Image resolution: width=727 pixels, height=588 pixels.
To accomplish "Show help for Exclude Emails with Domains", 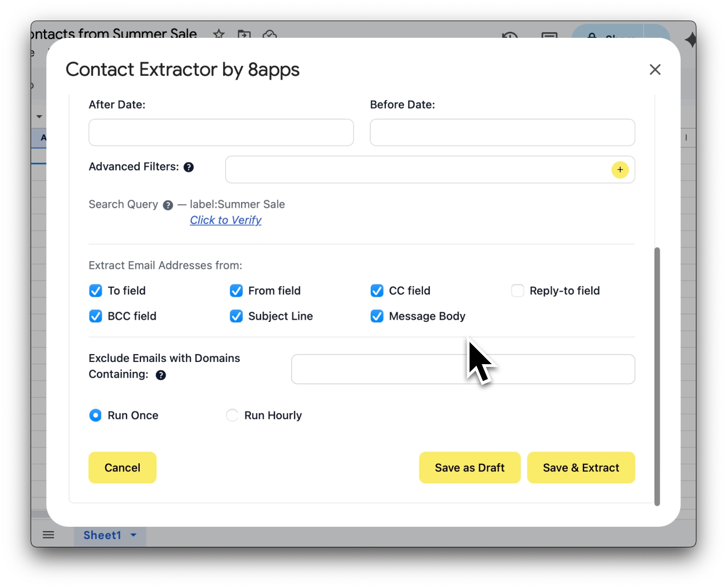I will click(161, 375).
